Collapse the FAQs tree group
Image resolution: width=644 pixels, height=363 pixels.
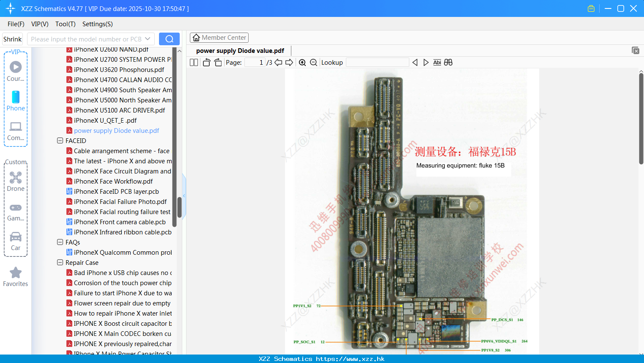[x=60, y=242]
